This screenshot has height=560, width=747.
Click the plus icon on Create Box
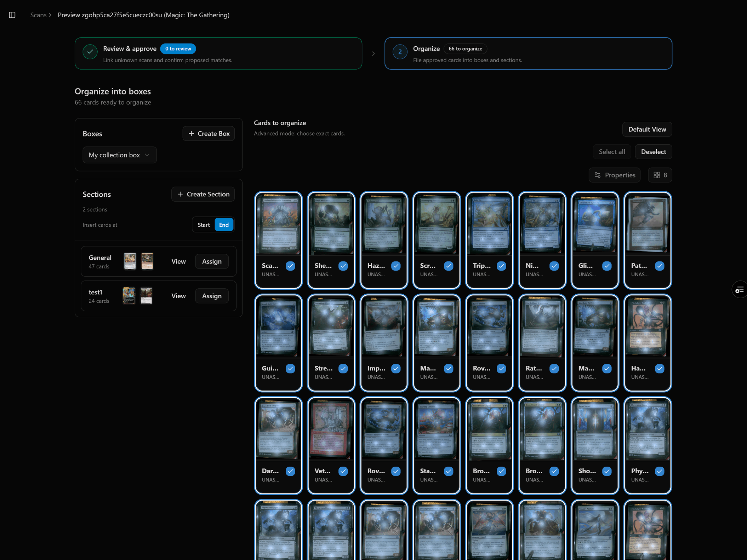pos(191,133)
